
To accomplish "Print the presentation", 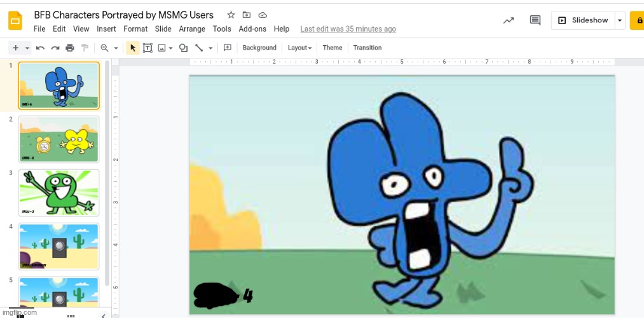I will (x=70, y=48).
